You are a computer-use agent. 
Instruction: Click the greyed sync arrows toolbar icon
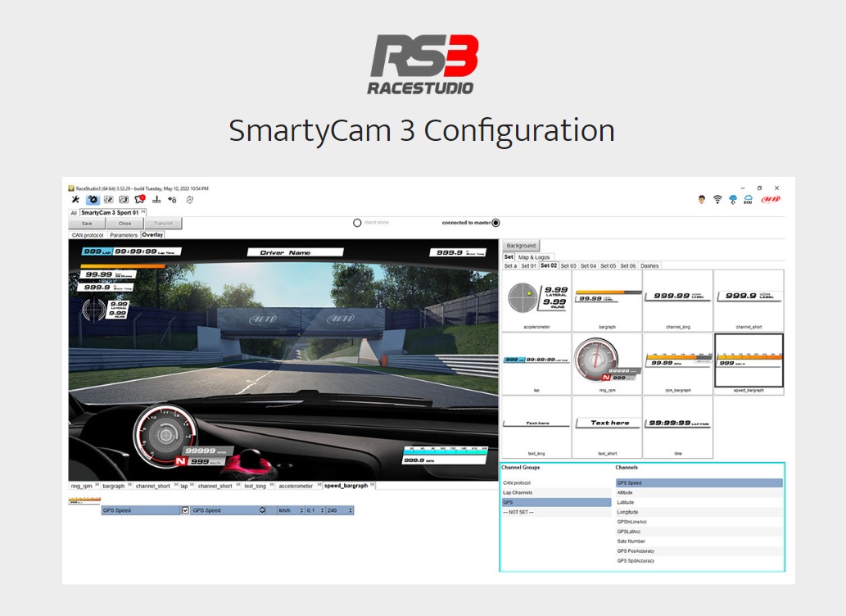point(190,200)
